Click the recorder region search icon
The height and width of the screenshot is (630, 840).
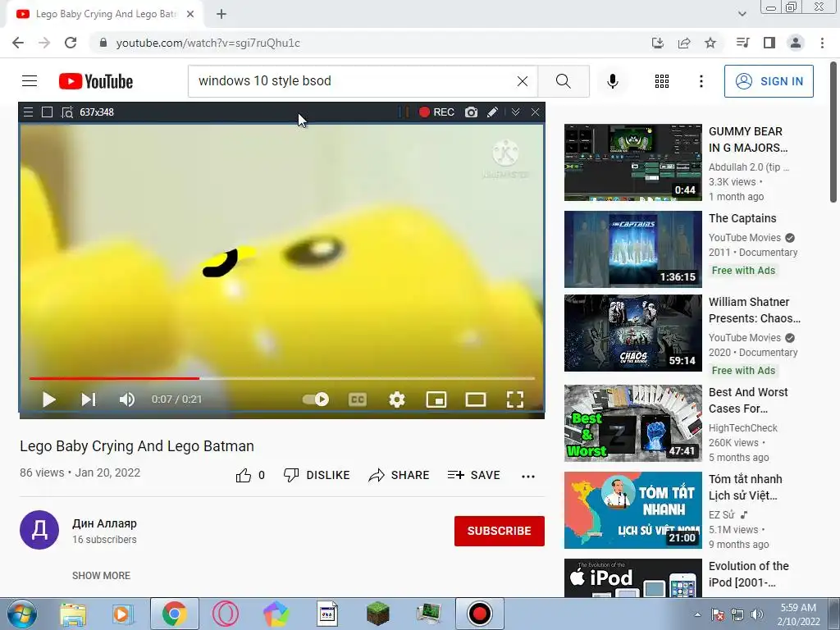click(67, 112)
